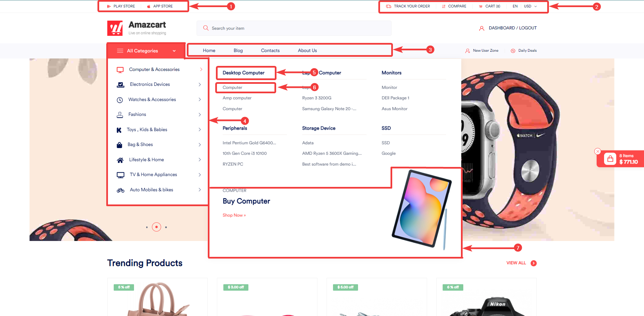The image size is (644, 316).
Task: Expand Electronics Devices category chevron
Action: [200, 84]
